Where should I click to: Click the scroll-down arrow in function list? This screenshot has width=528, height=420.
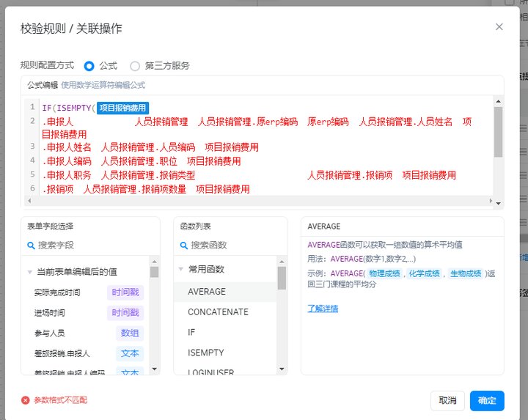pos(282,369)
